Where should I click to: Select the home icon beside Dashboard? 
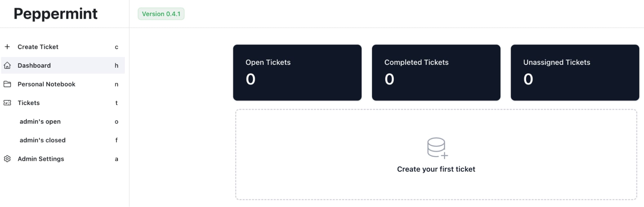coord(7,65)
